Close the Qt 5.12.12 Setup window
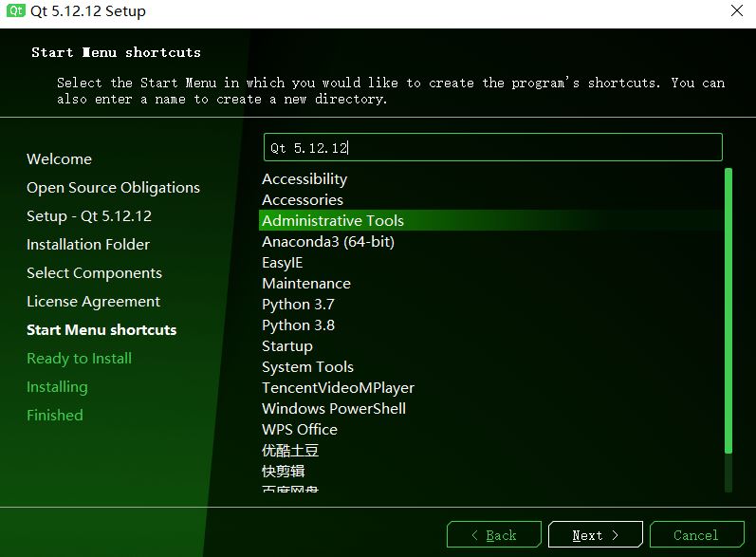The height and width of the screenshot is (557, 756). [736, 10]
